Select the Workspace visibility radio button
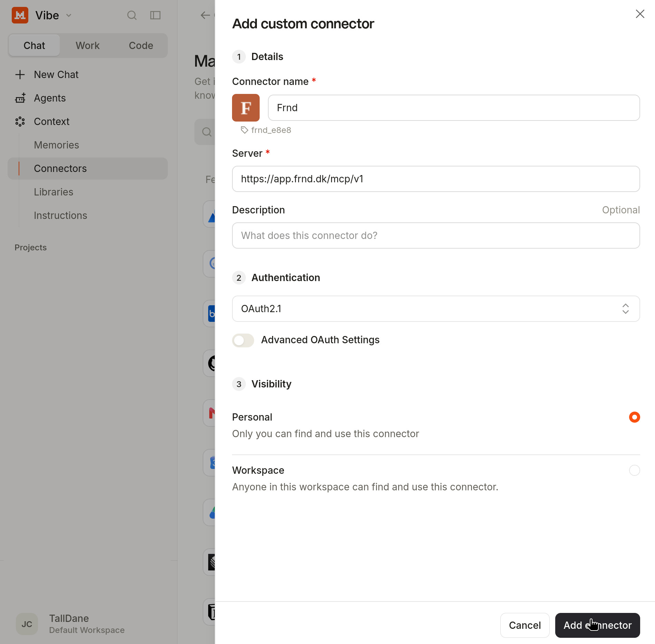Image resolution: width=655 pixels, height=644 pixels. 635,470
